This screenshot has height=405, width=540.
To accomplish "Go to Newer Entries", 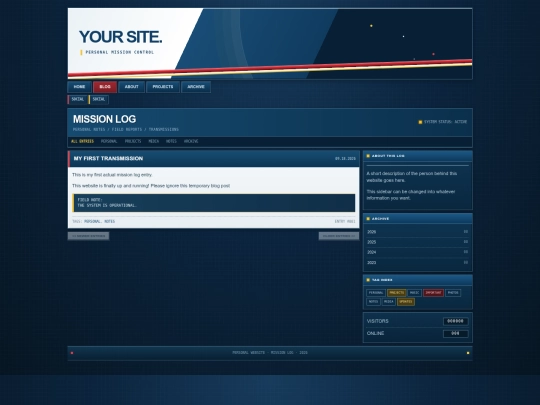I will (x=89, y=236).
